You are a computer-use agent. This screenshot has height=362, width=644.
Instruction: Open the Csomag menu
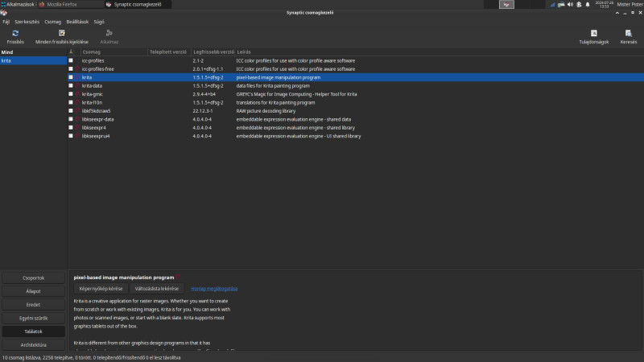pyautogui.click(x=52, y=22)
